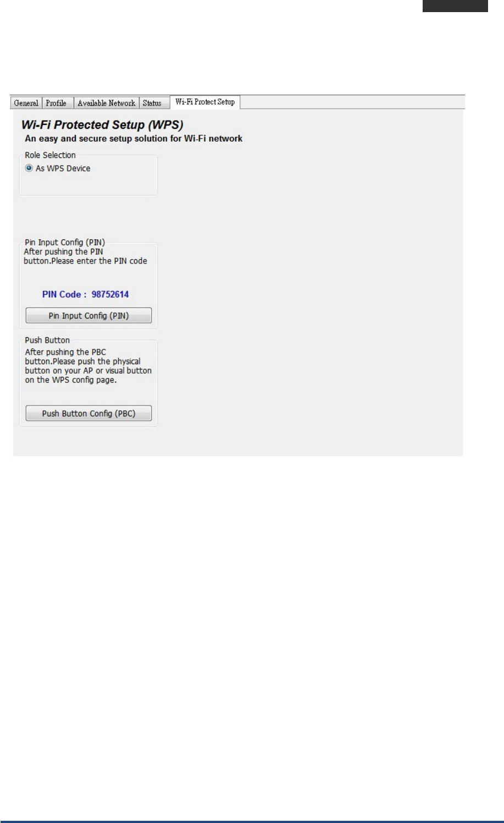The height and width of the screenshot is (823, 504).
Task: Click the Pin Input Config (PIN) group title
Action: coord(65,242)
